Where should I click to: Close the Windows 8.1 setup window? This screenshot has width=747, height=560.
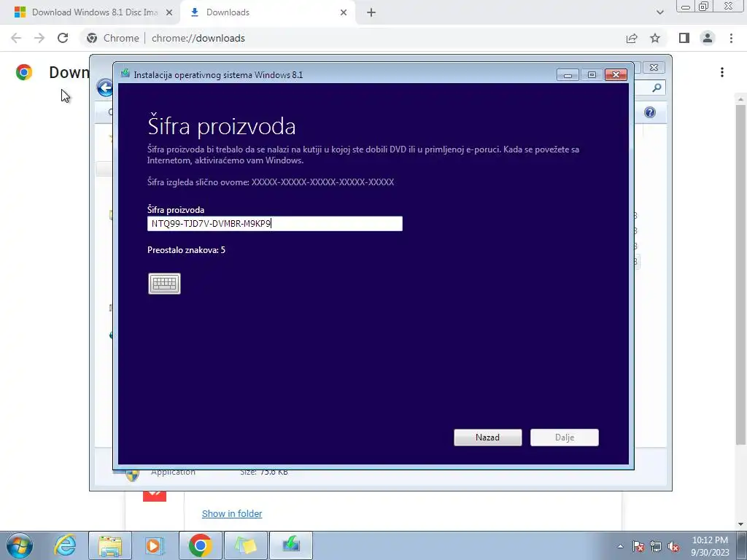(x=616, y=75)
